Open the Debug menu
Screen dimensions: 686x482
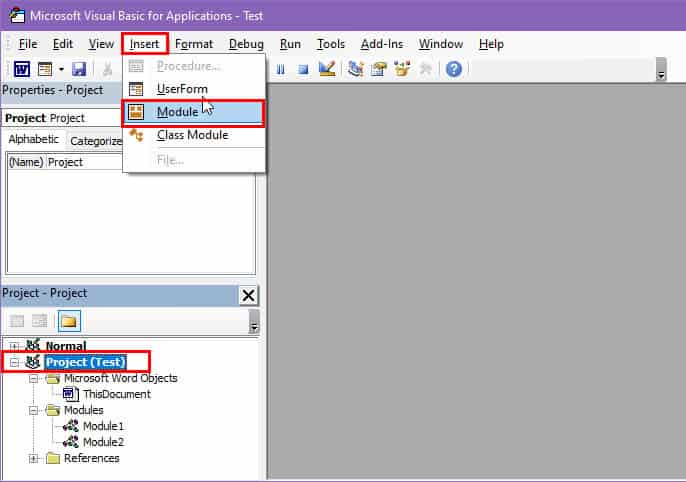(x=246, y=44)
